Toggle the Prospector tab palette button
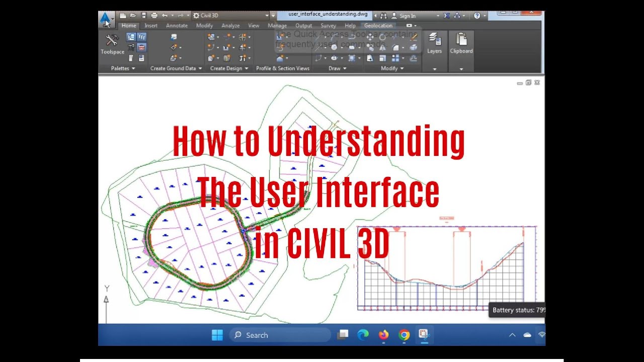This screenshot has width=644, height=362. (131, 37)
